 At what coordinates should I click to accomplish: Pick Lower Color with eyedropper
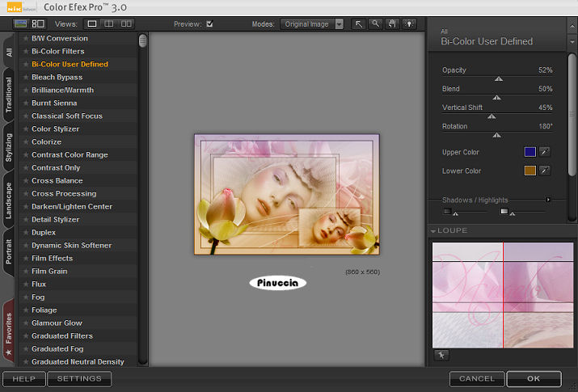[x=545, y=171]
